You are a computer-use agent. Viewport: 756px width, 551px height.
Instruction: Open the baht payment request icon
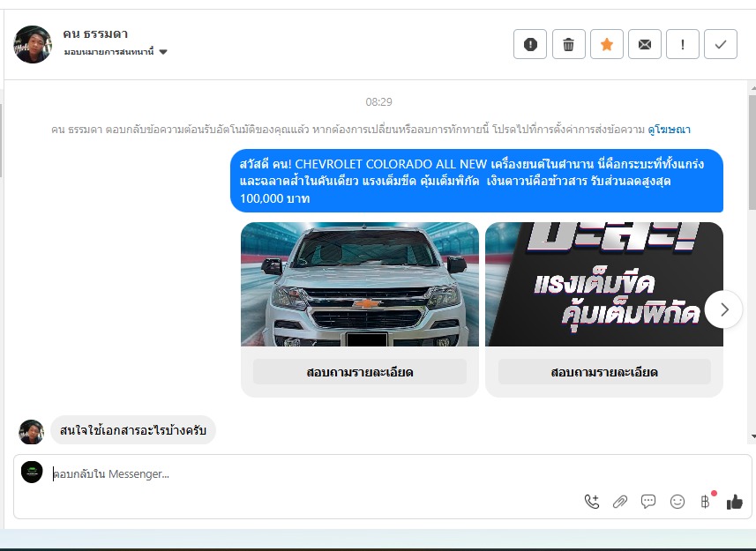click(706, 502)
